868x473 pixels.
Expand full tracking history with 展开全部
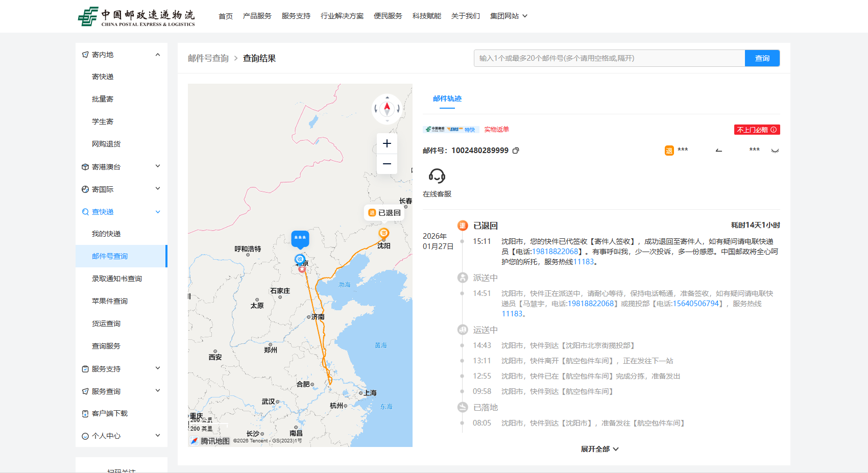(x=599, y=449)
